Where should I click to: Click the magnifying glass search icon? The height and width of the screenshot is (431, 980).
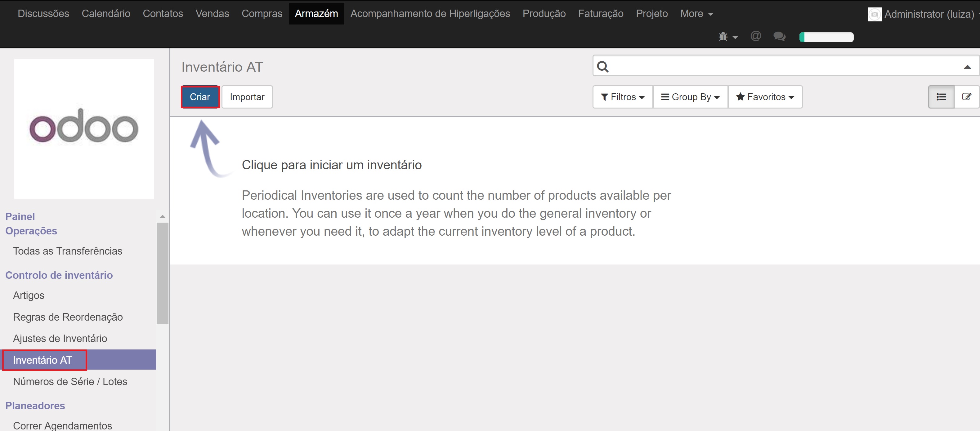tap(602, 67)
